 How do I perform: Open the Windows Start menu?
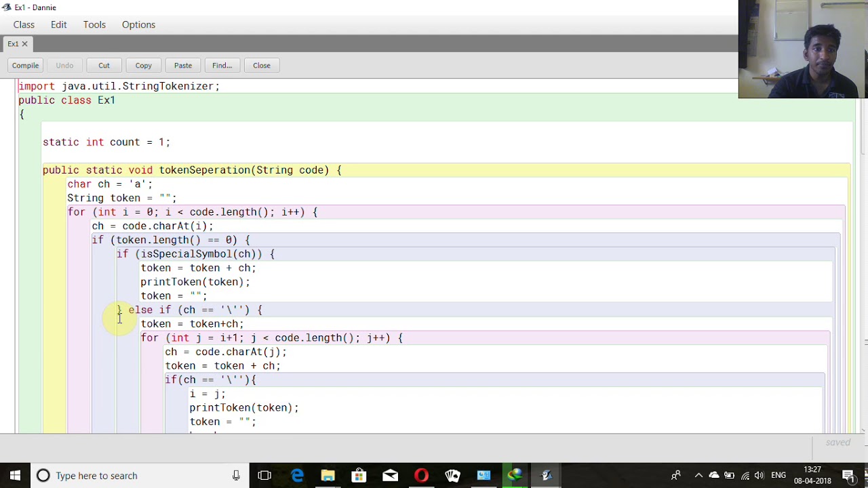coord(15,475)
